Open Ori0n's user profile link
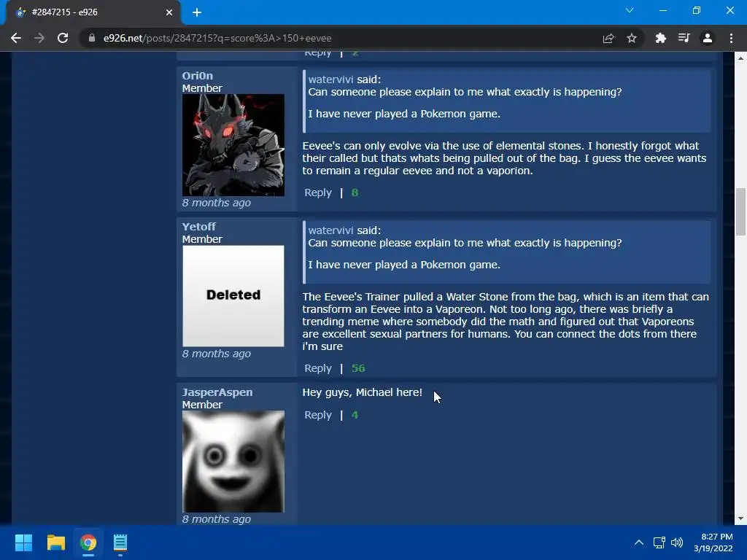The height and width of the screenshot is (560, 747). (x=197, y=76)
